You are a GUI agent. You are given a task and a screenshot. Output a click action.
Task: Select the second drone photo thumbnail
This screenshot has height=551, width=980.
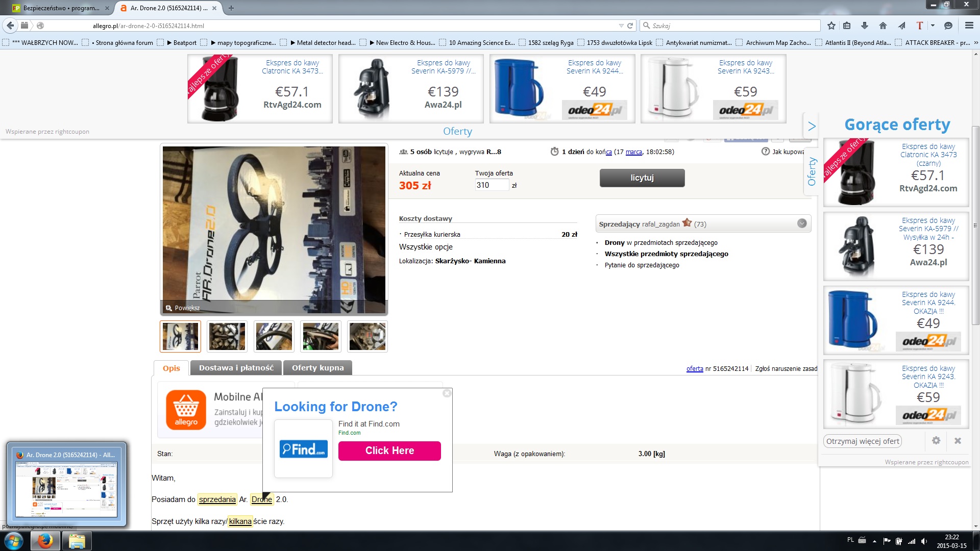[x=227, y=337]
